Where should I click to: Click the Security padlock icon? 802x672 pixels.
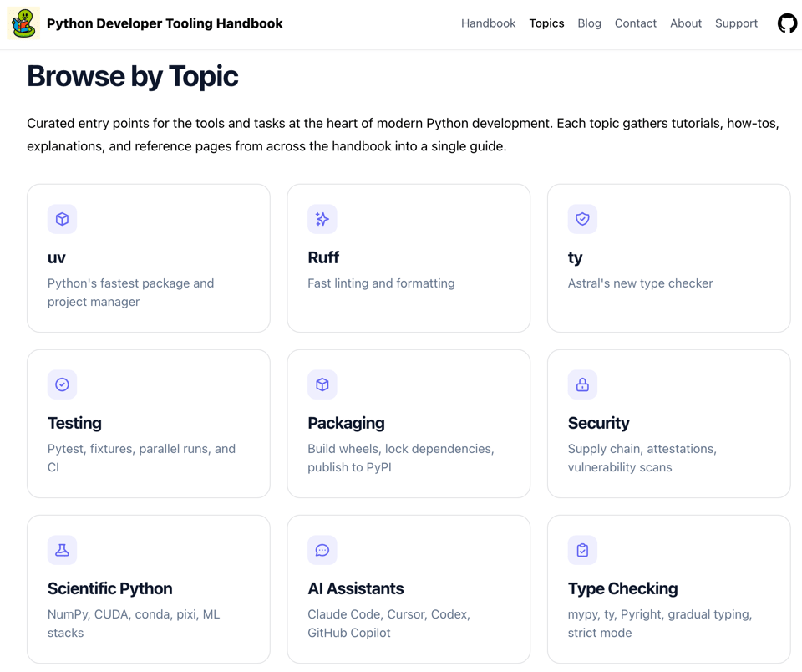582,384
